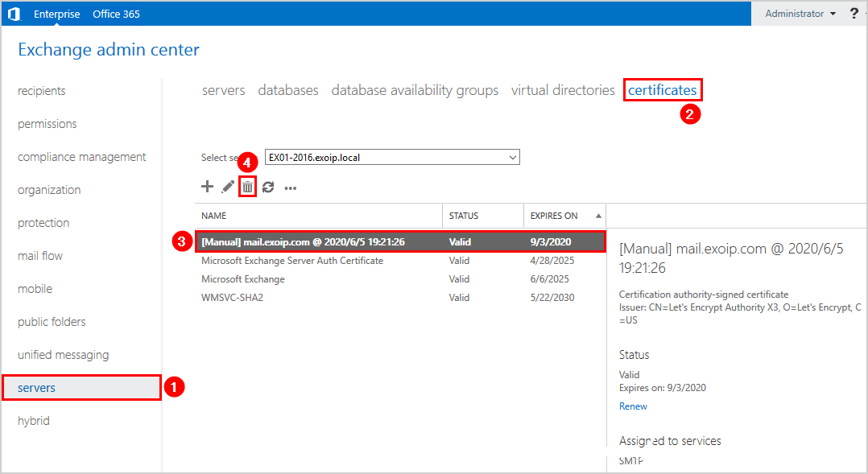Open the help question mark

click(854, 14)
